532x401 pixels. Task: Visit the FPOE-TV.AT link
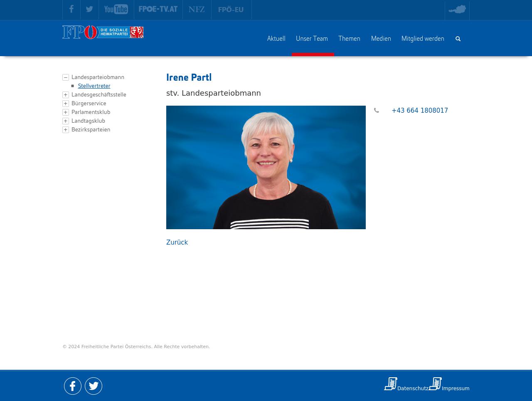click(x=158, y=9)
